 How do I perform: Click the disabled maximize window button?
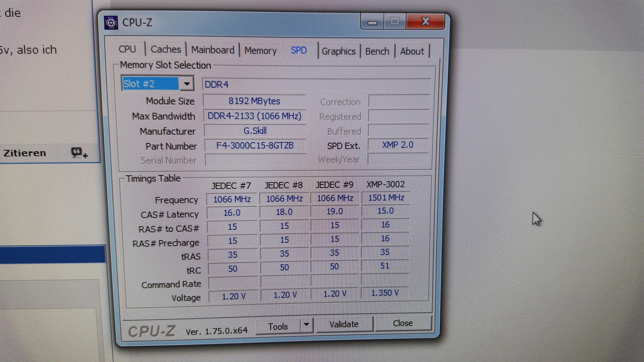click(395, 22)
